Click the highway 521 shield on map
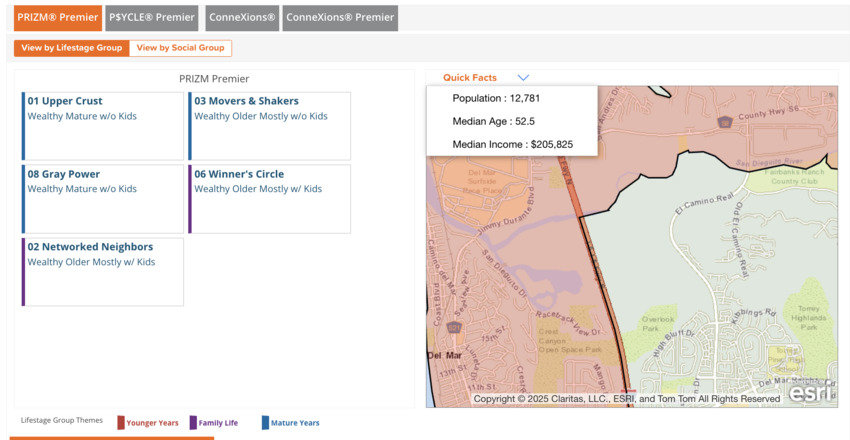Screen dimensions: 850x440 click(x=454, y=327)
